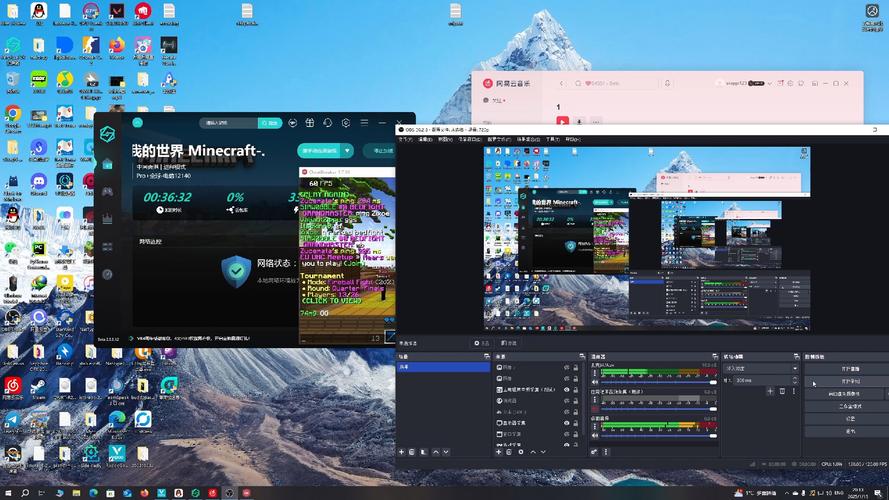Click the Start Recording button in OBS controls
889x500 pixels.
click(850, 382)
